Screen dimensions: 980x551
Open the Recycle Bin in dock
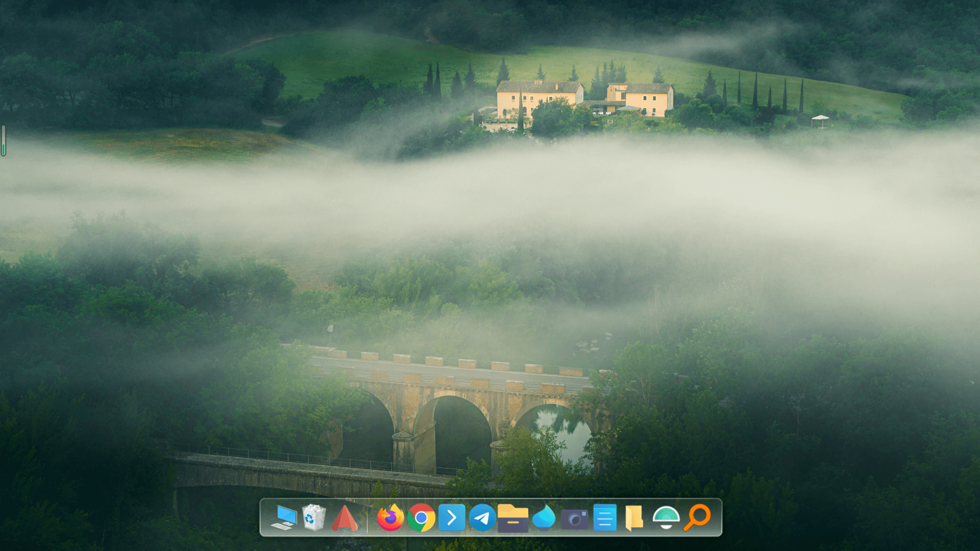pyautogui.click(x=313, y=518)
